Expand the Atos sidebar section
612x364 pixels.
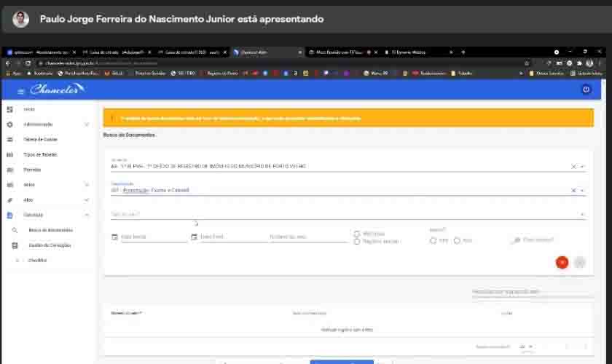[x=87, y=199]
